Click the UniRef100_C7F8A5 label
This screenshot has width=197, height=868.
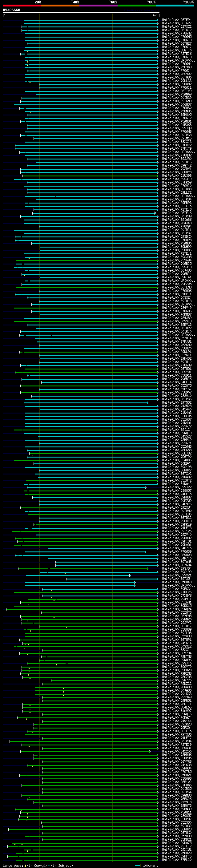point(176,785)
